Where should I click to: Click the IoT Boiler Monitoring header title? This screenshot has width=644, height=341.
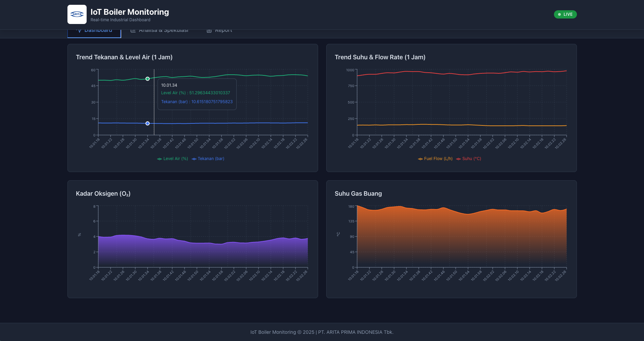[129, 12]
